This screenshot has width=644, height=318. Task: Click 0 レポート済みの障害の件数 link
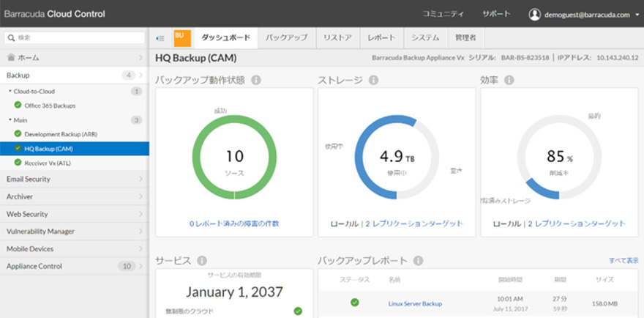click(234, 223)
